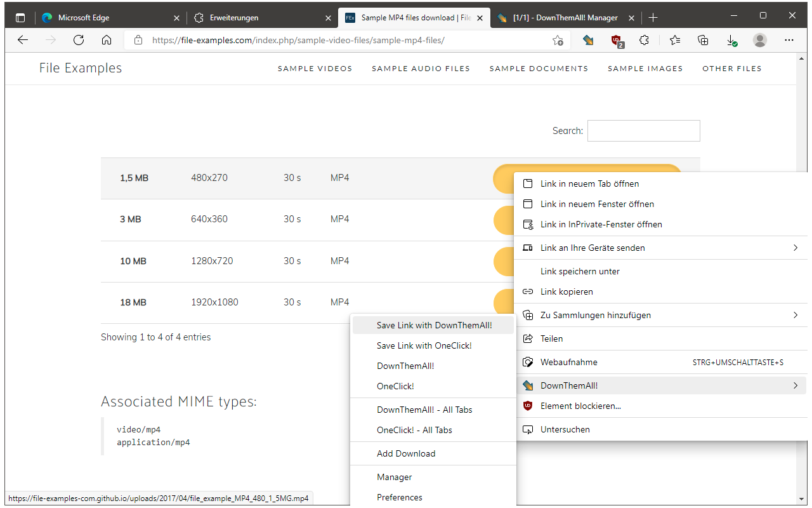Choose Link in neuem Fenster öffnen
This screenshot has height=508, width=812.
click(662, 204)
